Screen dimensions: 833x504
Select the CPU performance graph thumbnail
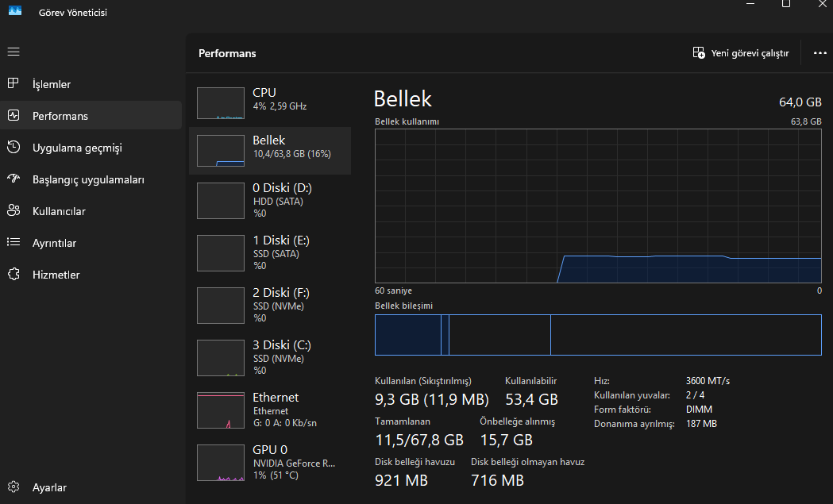click(221, 103)
